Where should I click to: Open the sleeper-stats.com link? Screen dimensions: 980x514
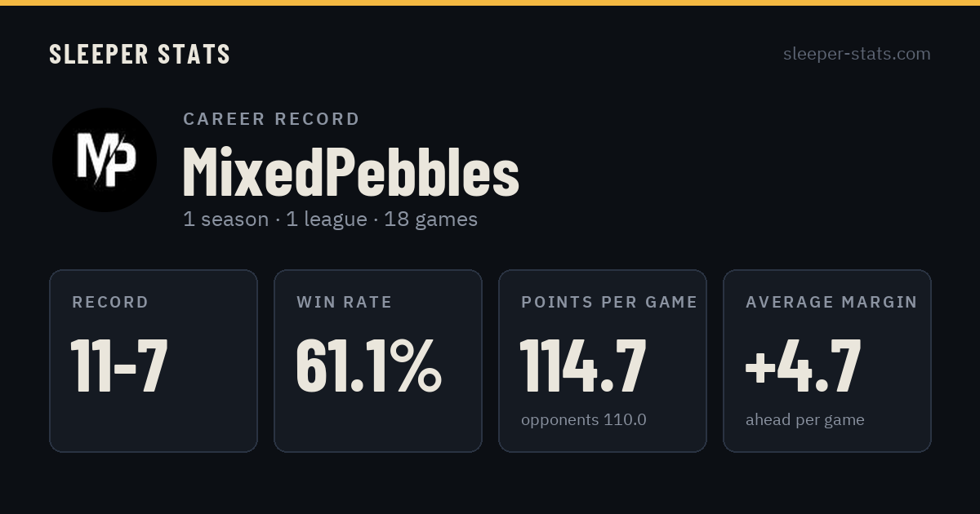coord(857,54)
